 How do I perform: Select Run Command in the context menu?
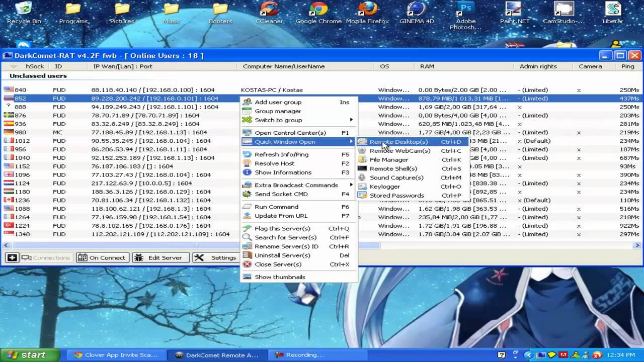tap(298, 207)
